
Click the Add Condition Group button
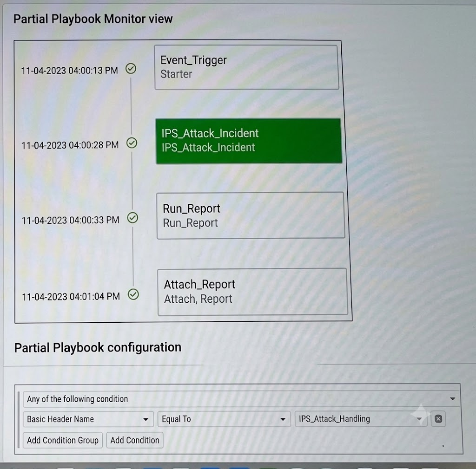63,440
